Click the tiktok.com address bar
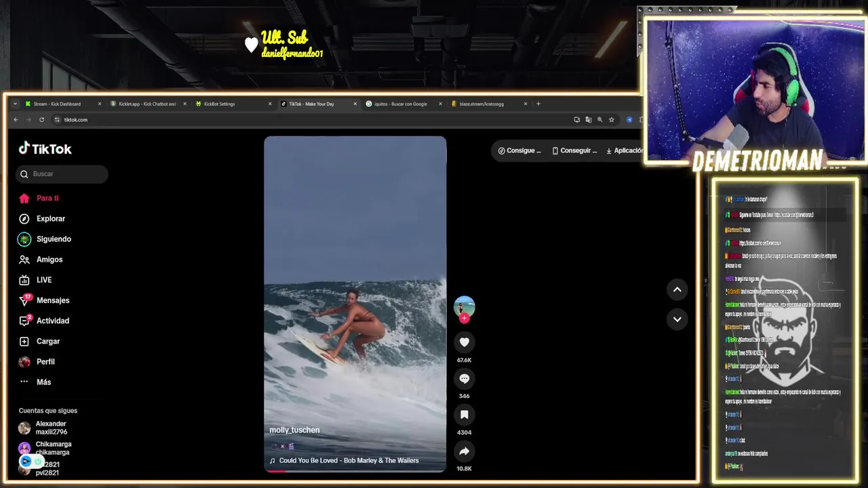 (311, 120)
